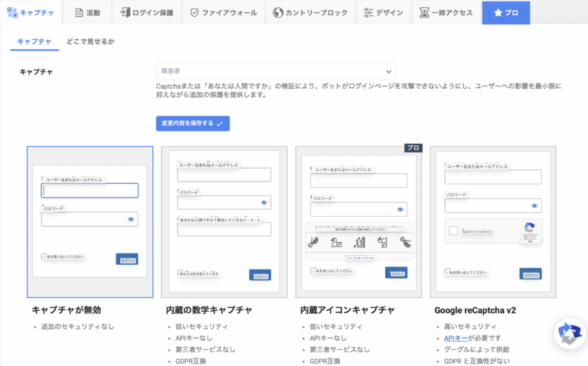Click the hourglass icon on 一時アクセス tab
This screenshot has width=588, height=366.
click(x=425, y=13)
